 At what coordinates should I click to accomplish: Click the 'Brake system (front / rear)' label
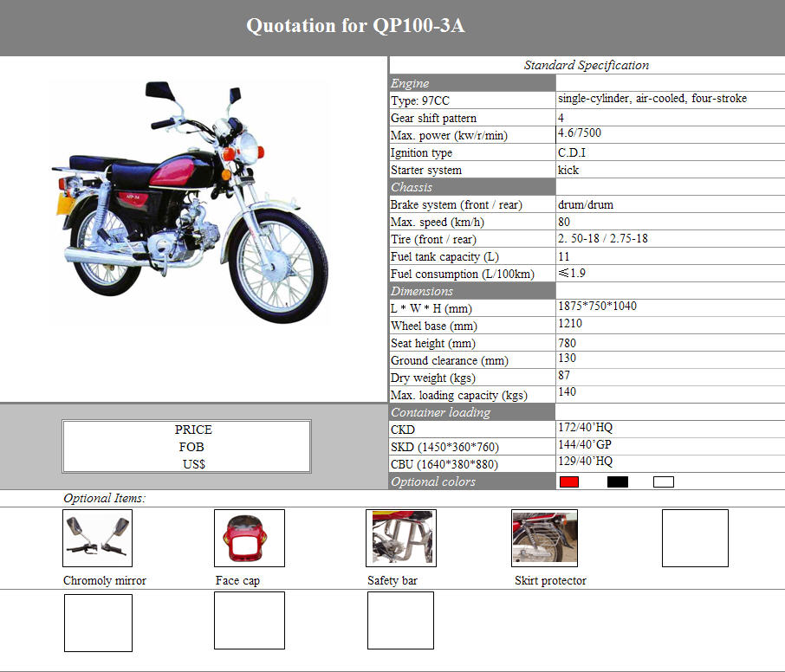tap(456, 204)
